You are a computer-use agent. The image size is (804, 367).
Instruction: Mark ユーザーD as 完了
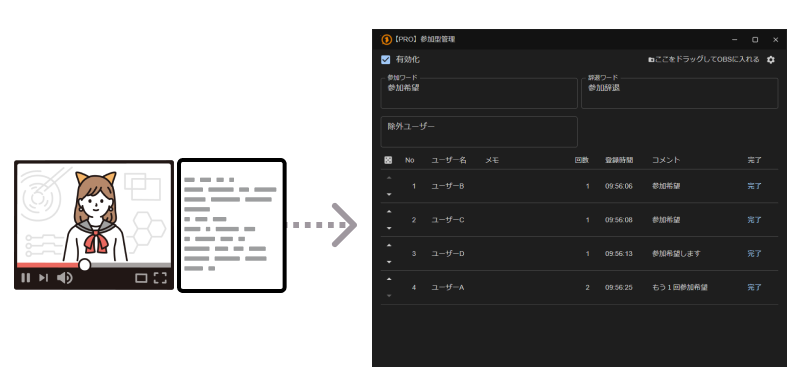(754, 253)
